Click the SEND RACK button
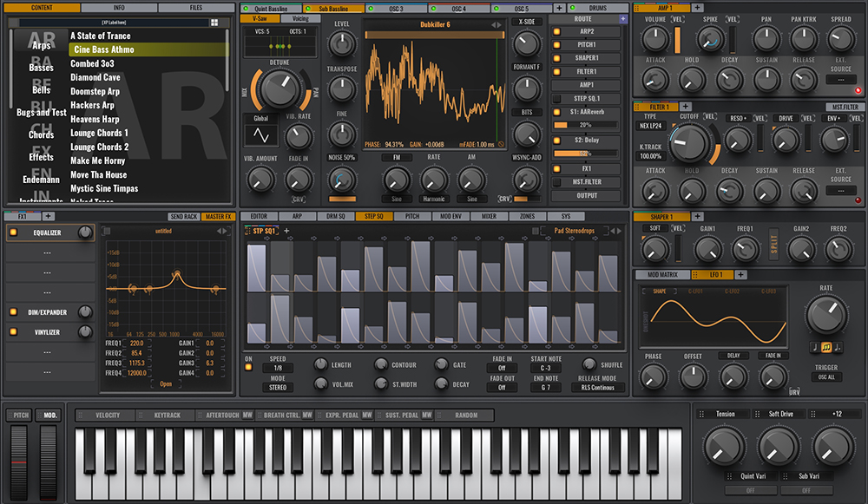 (x=184, y=216)
